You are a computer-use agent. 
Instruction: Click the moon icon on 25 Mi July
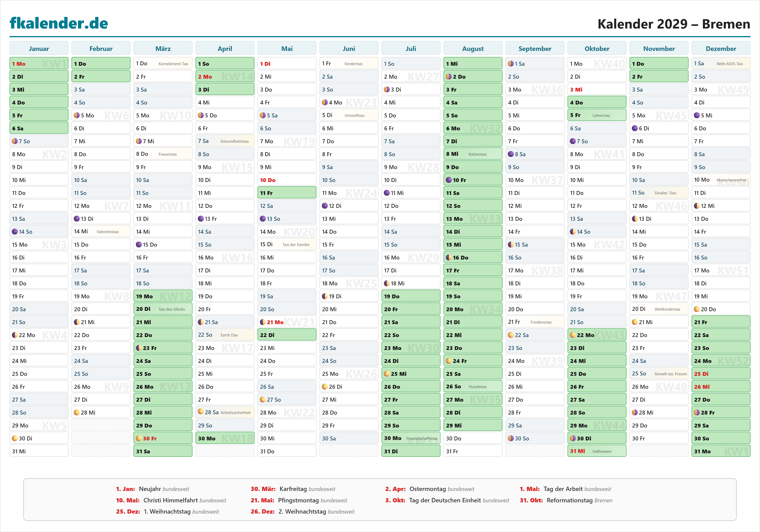point(387,374)
